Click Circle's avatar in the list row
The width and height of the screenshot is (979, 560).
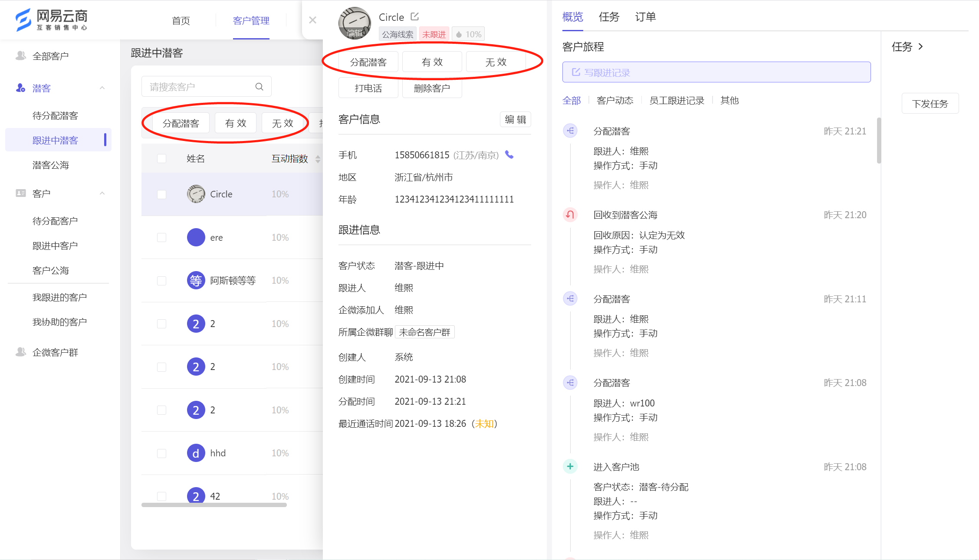click(196, 194)
